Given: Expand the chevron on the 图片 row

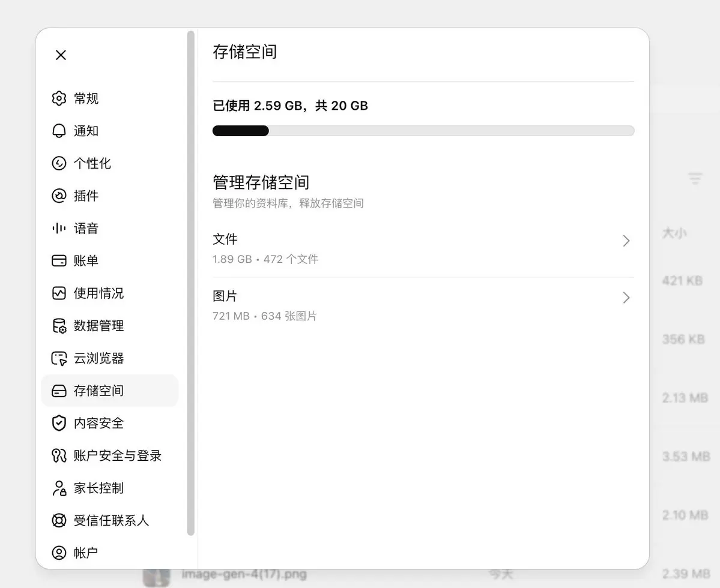Looking at the screenshot, I should 626,298.
